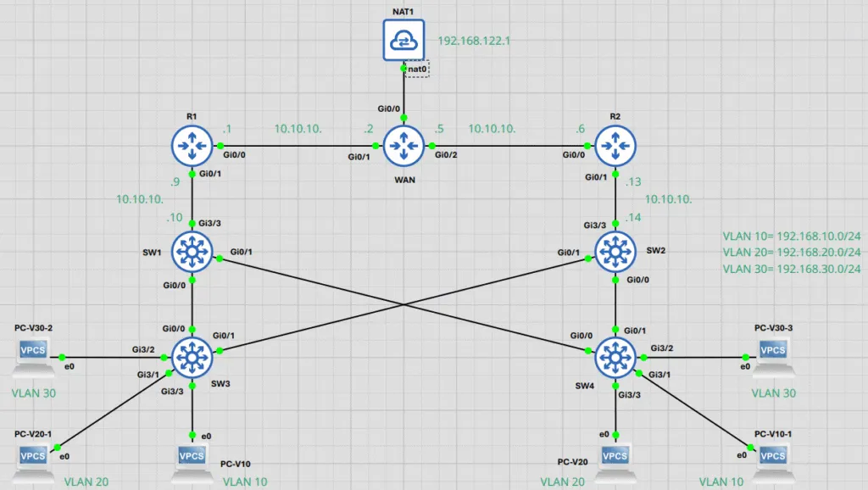Click the WAN Gi0/2 interface label
The height and width of the screenshot is (490, 868).
pos(446,154)
